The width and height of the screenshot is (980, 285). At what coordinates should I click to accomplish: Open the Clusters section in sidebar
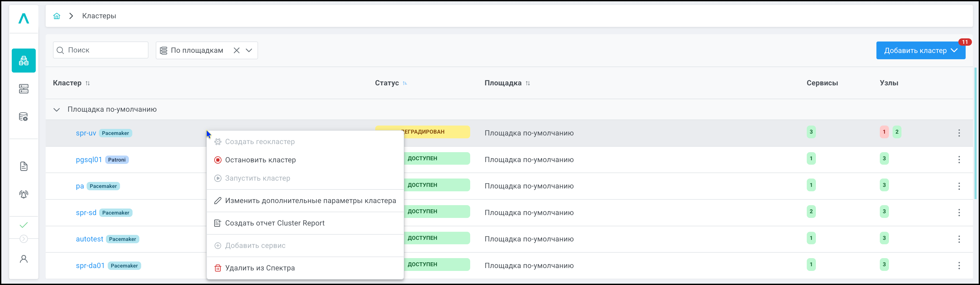(x=23, y=61)
